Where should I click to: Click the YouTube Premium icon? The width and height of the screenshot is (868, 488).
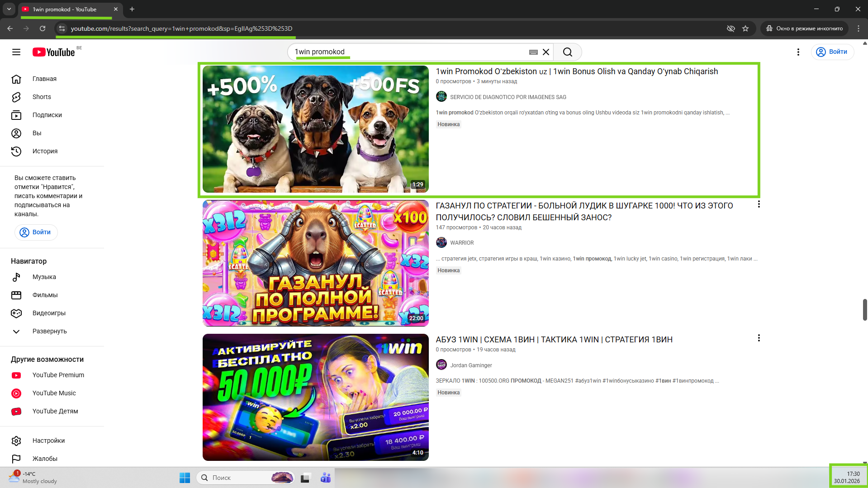(x=16, y=375)
